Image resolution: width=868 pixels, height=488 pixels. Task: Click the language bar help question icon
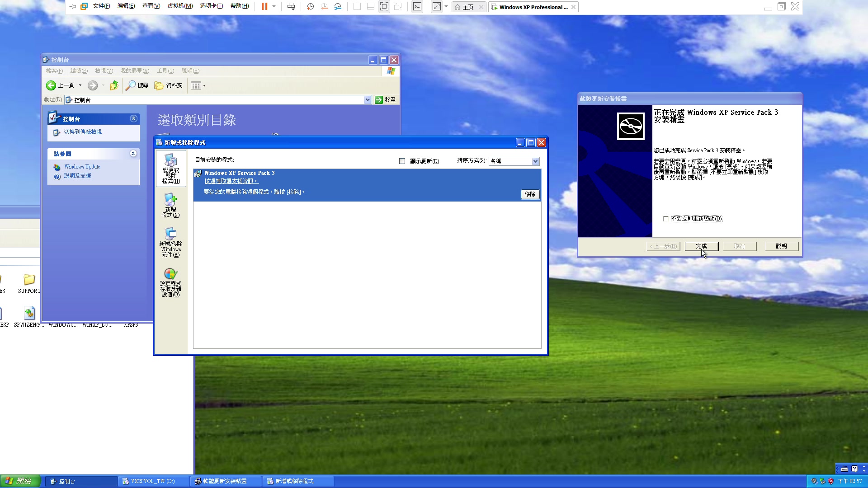[854, 469]
